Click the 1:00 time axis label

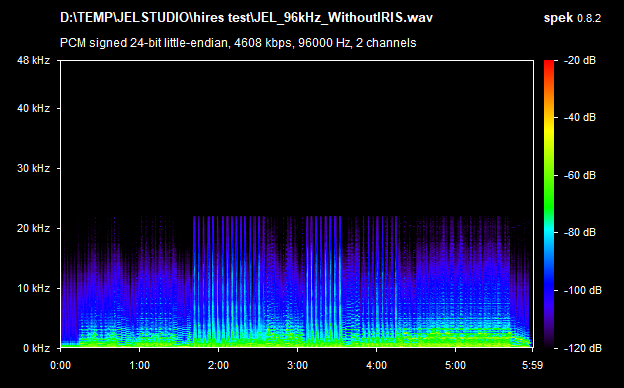point(139,365)
